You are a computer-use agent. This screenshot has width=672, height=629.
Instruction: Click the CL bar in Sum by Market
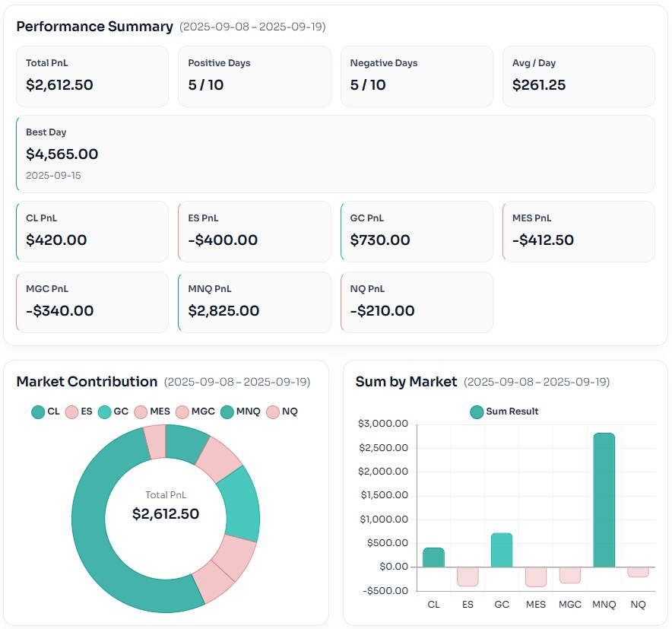pos(433,557)
